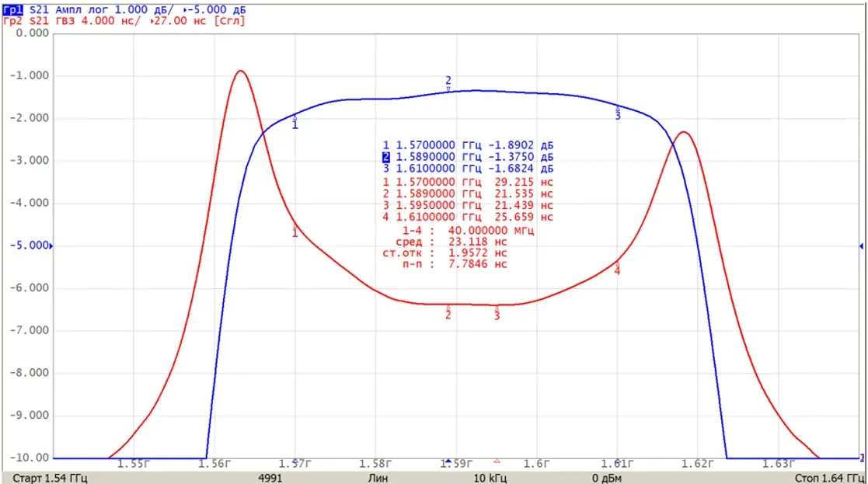Click the 1.6г label on the frequency axis

click(x=536, y=464)
